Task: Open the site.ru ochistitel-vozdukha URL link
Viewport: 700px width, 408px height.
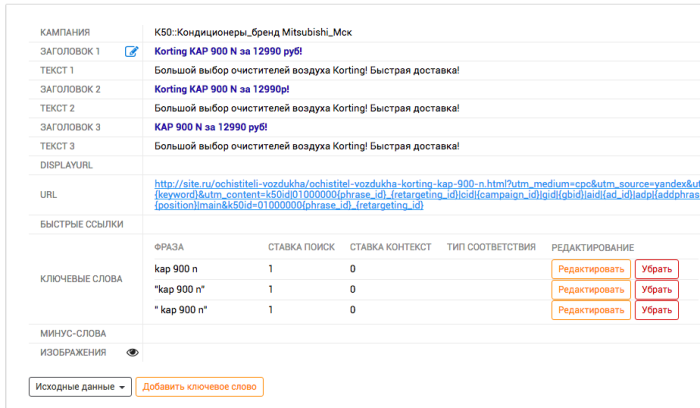Action: 427,195
